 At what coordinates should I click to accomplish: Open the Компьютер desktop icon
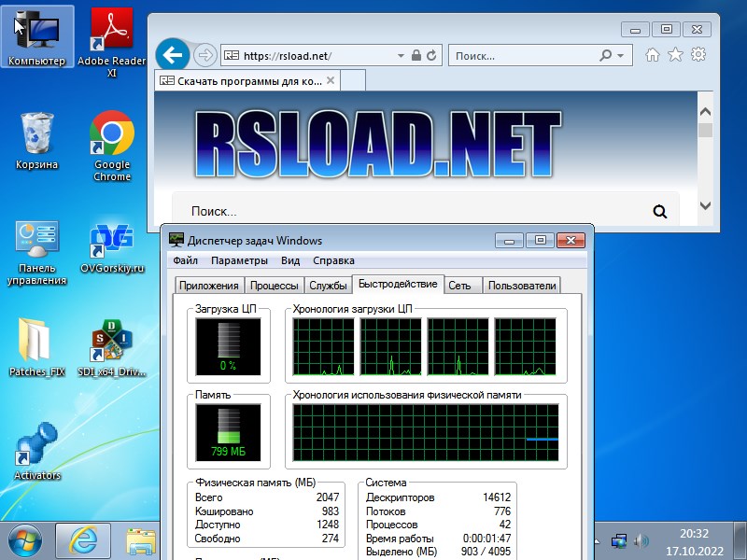[37, 37]
